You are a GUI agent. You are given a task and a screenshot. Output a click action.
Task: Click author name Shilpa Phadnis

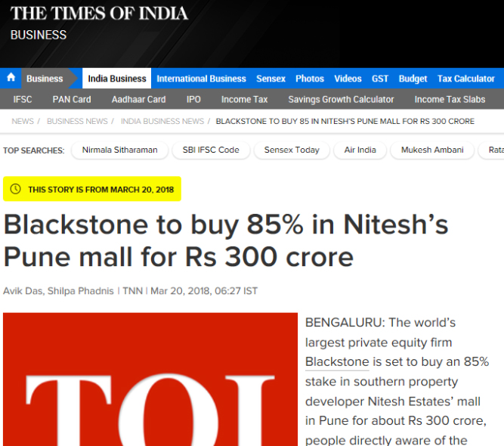coord(80,291)
